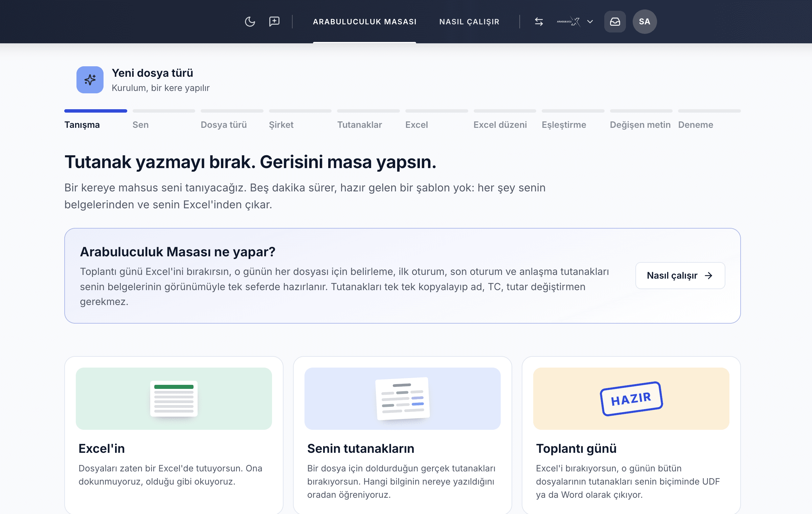Click the Excel'in spreadsheet illustration
The image size is (812, 514).
point(174,399)
